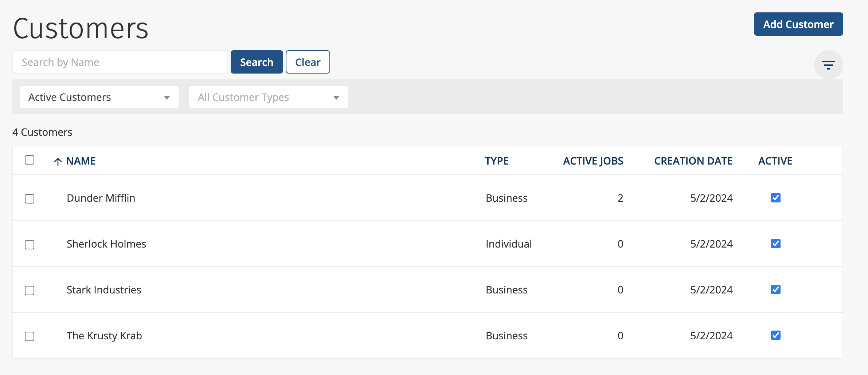This screenshot has height=375, width=868.
Task: Select the Sherlock Holmes row checkbox
Action: tap(30, 244)
